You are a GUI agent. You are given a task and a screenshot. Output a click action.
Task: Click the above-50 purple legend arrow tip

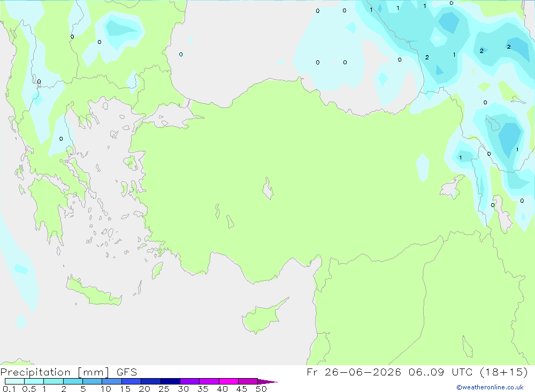coord(268,382)
